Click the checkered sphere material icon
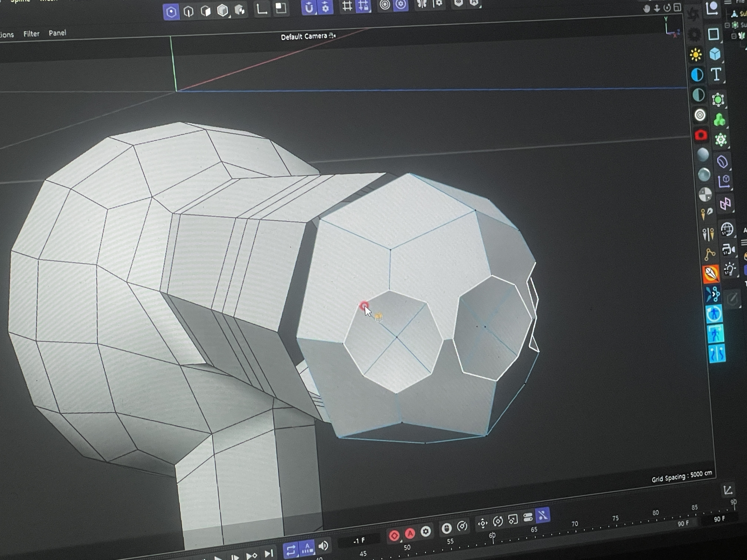Screen dimensions: 747x560 (705, 194)
